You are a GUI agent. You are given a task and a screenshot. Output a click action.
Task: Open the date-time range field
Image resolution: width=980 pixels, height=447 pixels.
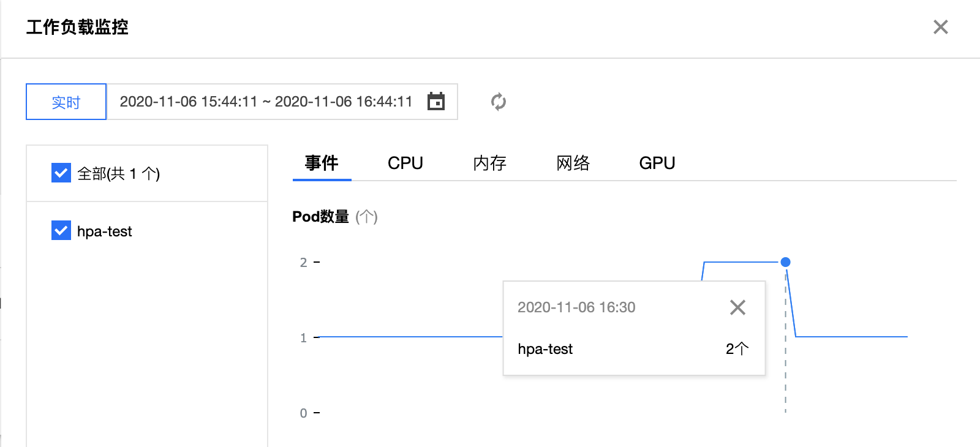266,102
